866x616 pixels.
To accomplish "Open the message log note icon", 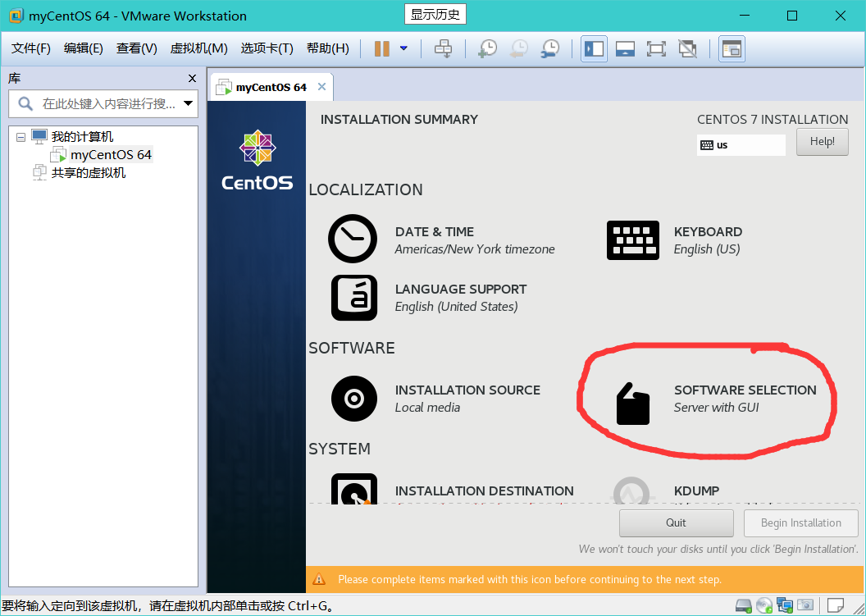I will tap(835, 605).
